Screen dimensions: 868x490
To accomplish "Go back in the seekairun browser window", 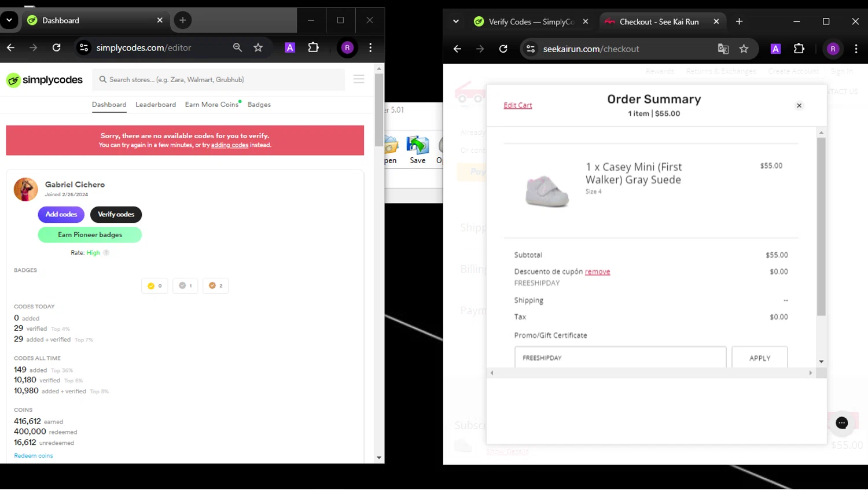I will [457, 49].
